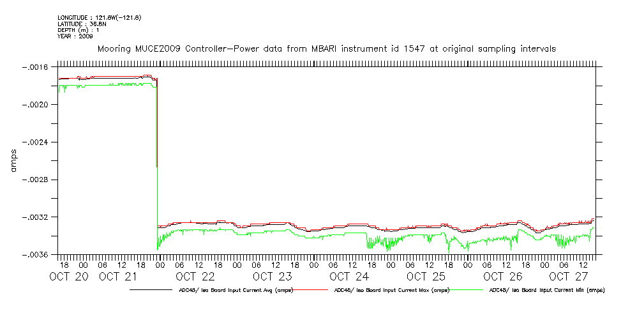Click the black Avg legend line sample
The width and height of the screenshot is (644, 322).
coord(153,290)
